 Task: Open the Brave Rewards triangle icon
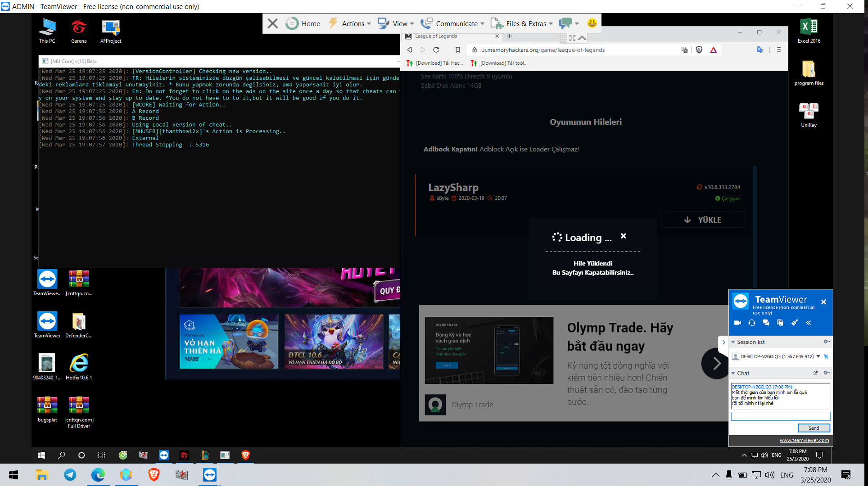[x=714, y=50]
